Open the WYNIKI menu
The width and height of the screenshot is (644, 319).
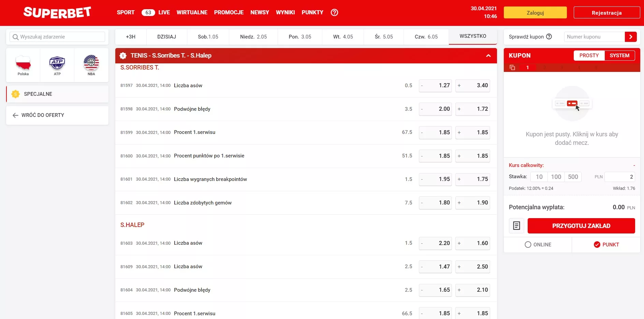(285, 12)
